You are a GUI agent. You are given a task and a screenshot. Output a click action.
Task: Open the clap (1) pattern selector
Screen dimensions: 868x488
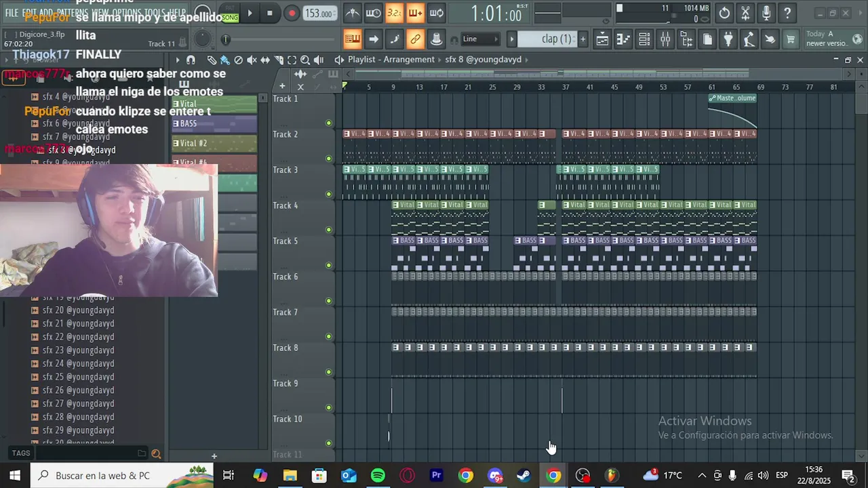pos(547,39)
